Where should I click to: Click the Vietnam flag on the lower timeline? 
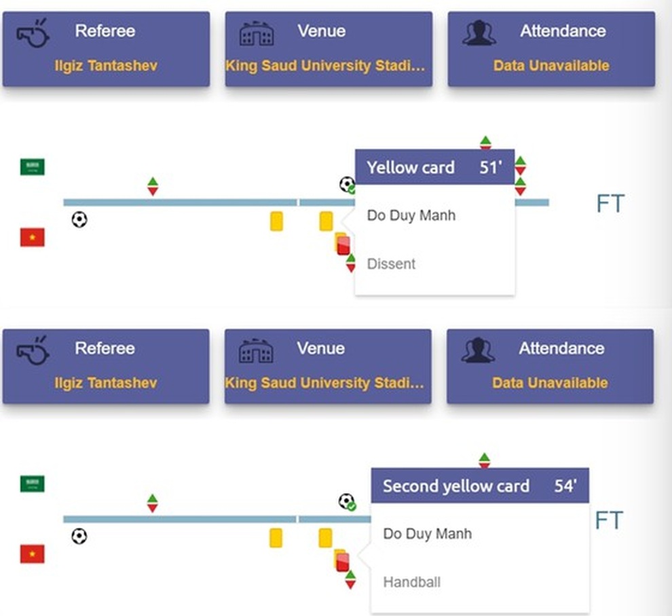tap(32, 554)
